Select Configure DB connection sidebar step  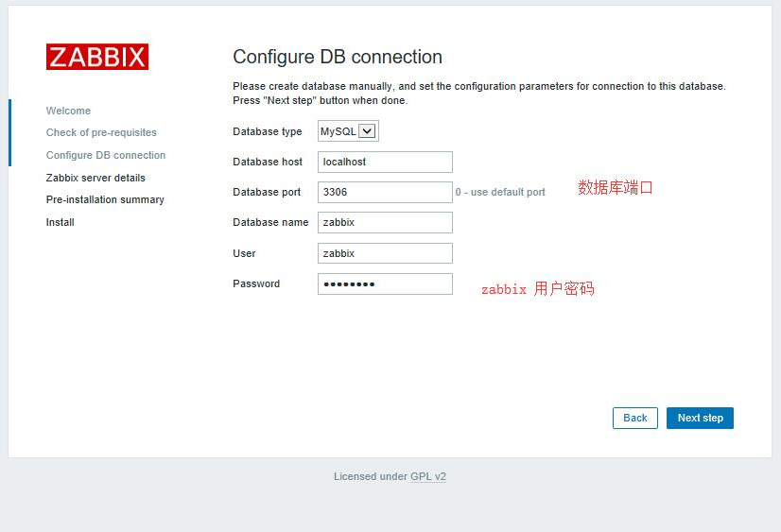pos(106,155)
